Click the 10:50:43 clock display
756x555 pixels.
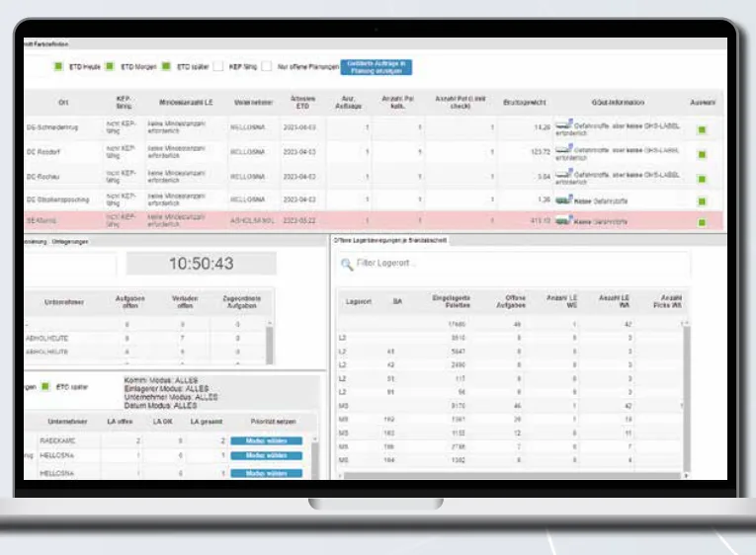pyautogui.click(x=201, y=264)
